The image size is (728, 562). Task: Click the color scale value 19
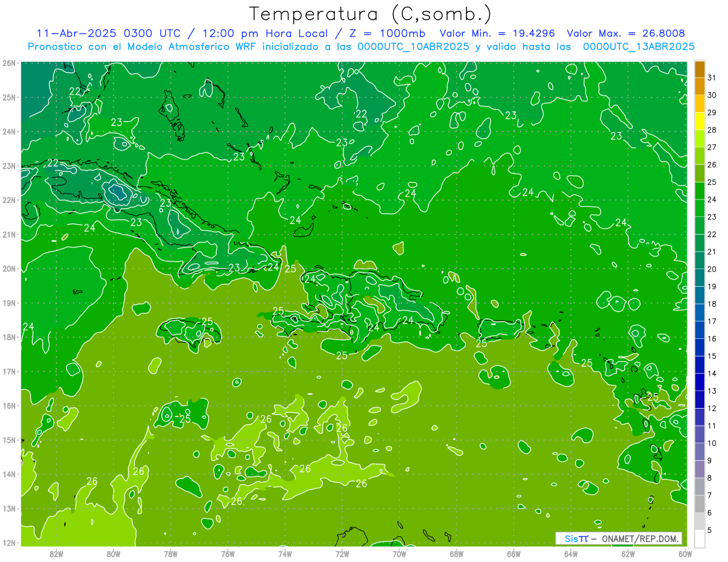712,286
